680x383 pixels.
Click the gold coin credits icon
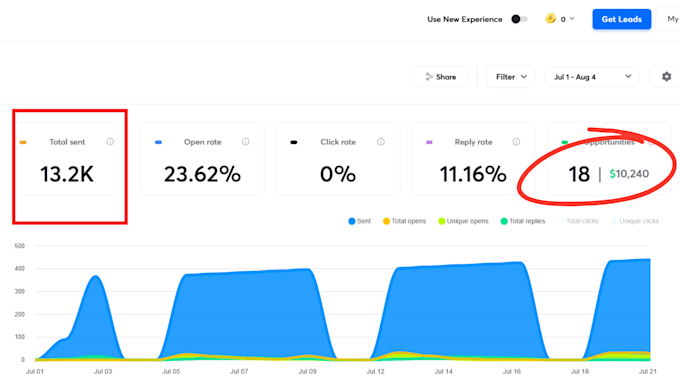click(x=551, y=19)
